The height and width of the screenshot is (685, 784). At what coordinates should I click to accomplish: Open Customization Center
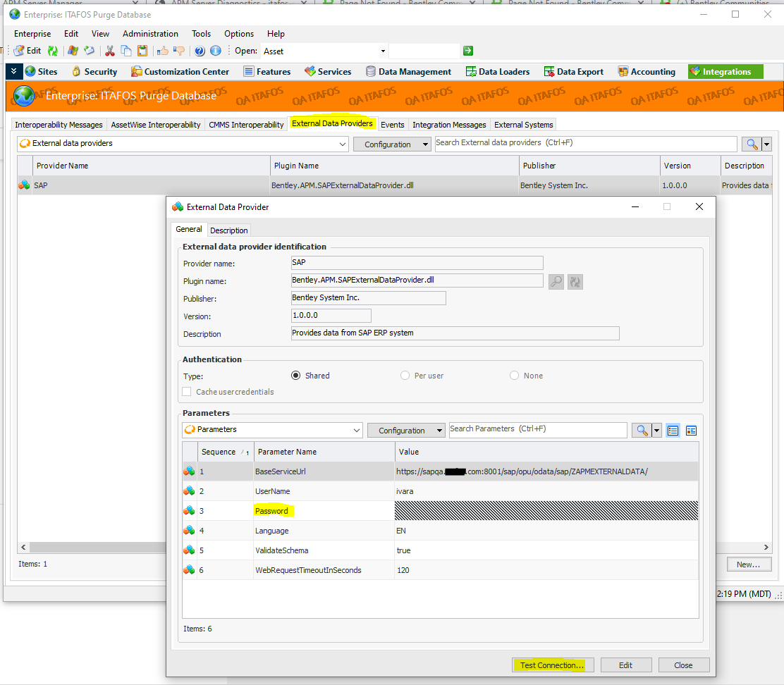pyautogui.click(x=180, y=71)
